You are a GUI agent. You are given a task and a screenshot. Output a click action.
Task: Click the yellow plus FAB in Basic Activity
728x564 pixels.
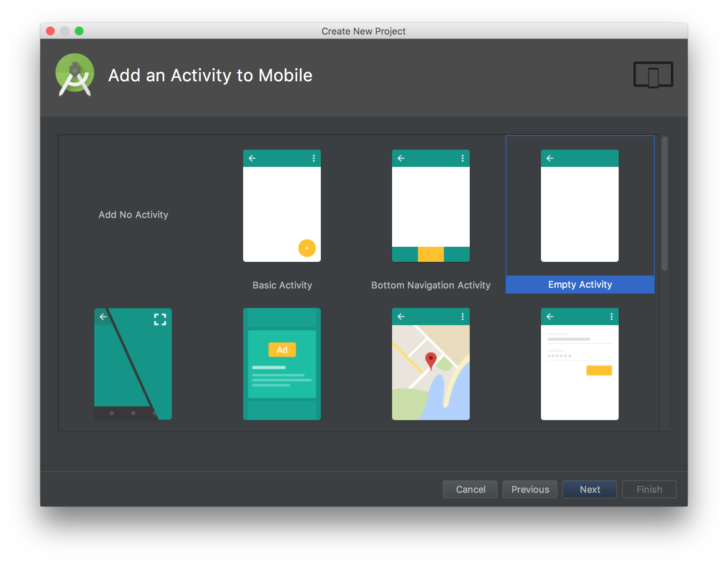[x=307, y=248]
